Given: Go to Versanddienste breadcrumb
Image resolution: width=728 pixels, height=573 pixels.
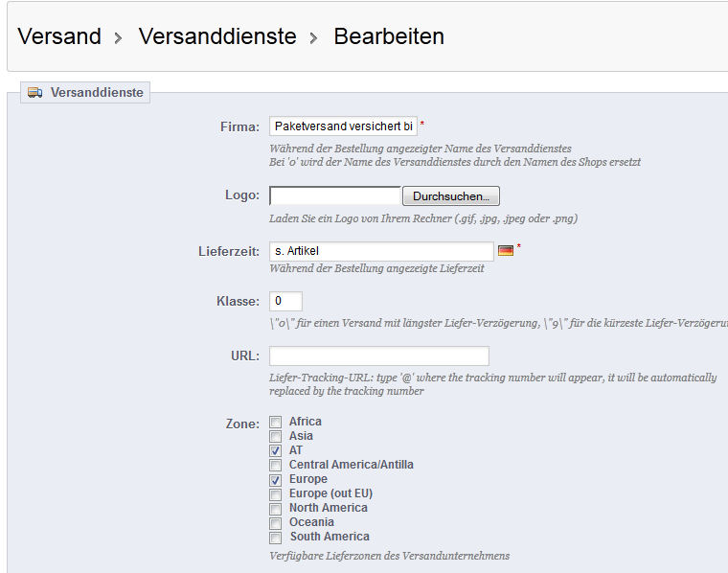Looking at the screenshot, I should pyautogui.click(x=217, y=36).
